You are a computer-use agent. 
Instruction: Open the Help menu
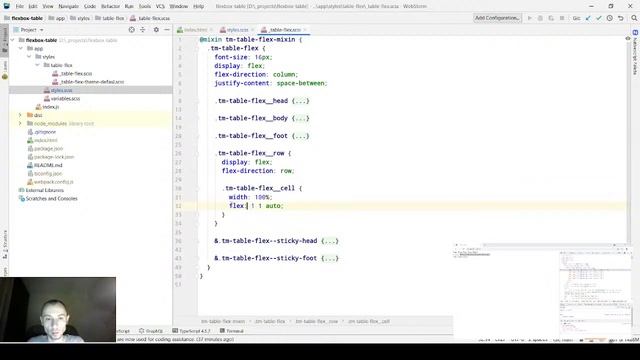198,7
